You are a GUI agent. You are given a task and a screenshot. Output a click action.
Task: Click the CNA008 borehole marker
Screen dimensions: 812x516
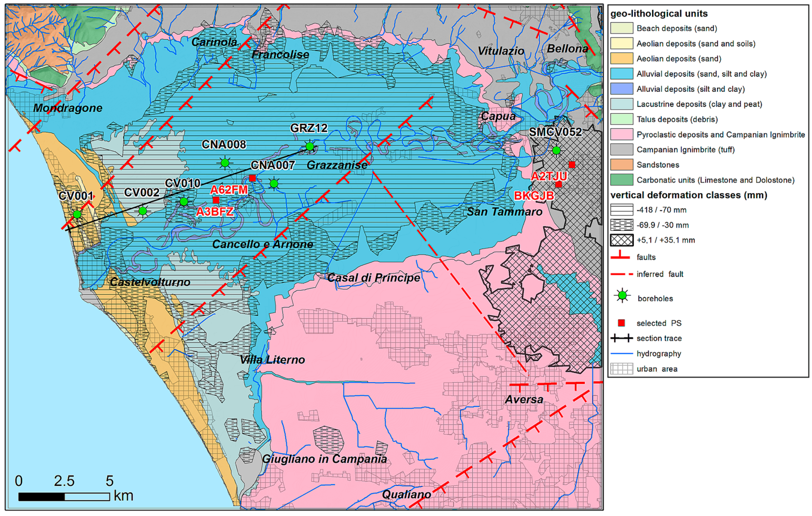coord(225,163)
